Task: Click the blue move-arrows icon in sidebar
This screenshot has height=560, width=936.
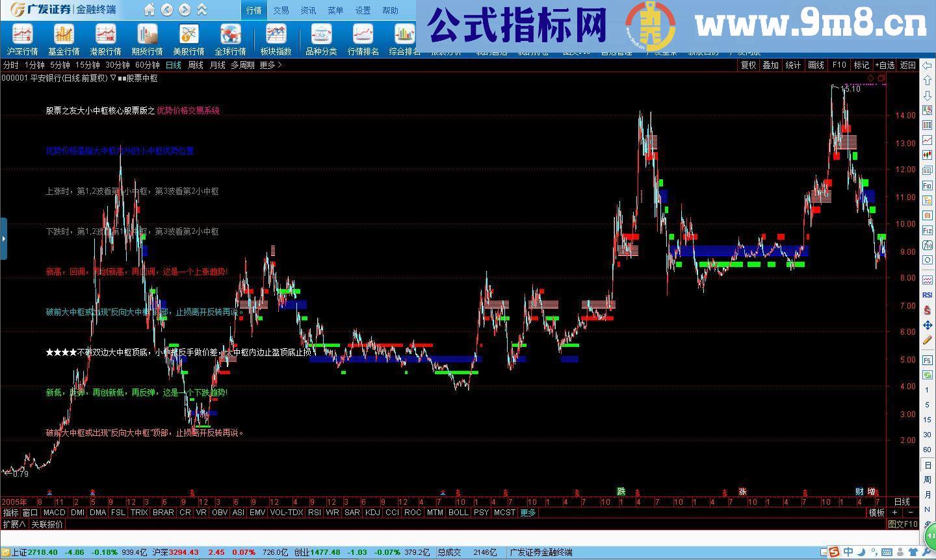Action: [x=928, y=325]
